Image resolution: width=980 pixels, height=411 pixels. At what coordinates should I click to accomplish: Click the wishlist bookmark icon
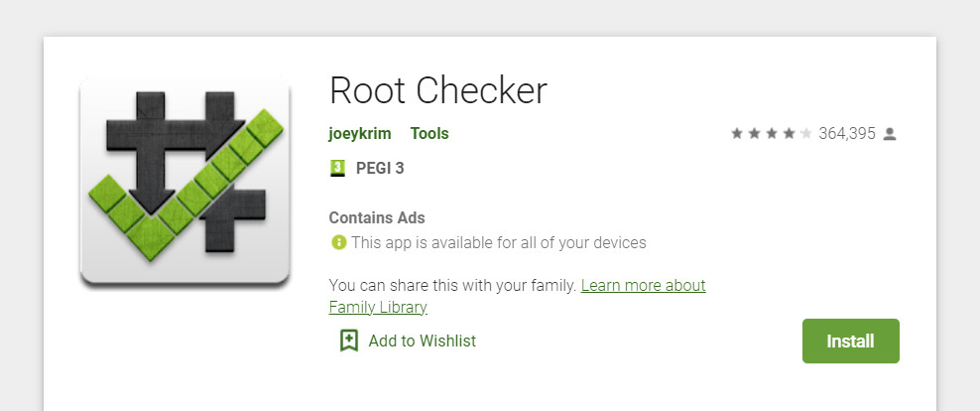349,341
